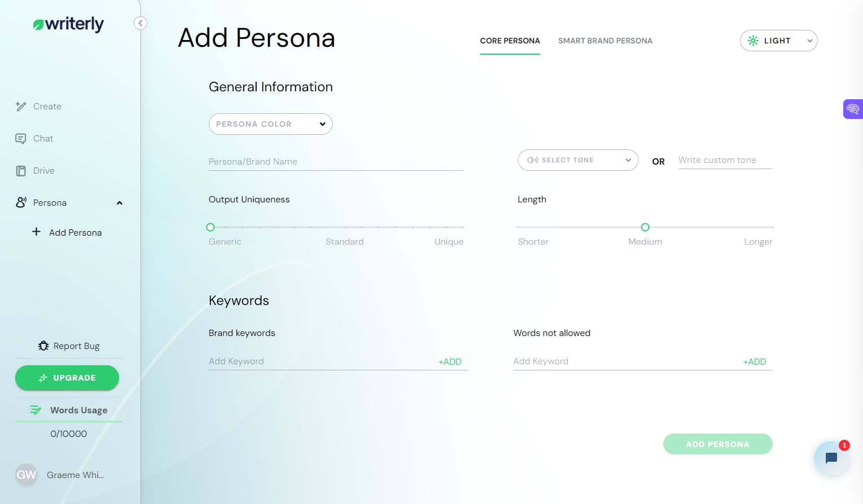The height and width of the screenshot is (504, 863).
Task: Collapse the sidebar using the chevron arrow
Action: 140,23
